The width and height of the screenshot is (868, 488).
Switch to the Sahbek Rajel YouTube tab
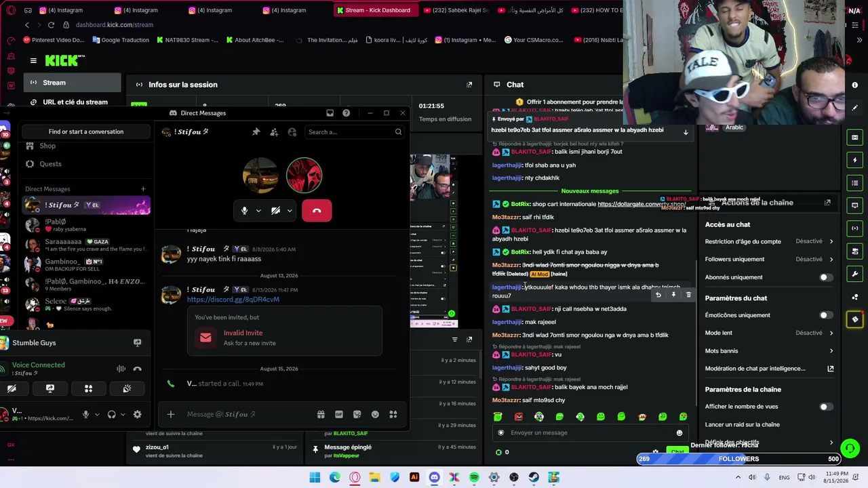coord(456,10)
